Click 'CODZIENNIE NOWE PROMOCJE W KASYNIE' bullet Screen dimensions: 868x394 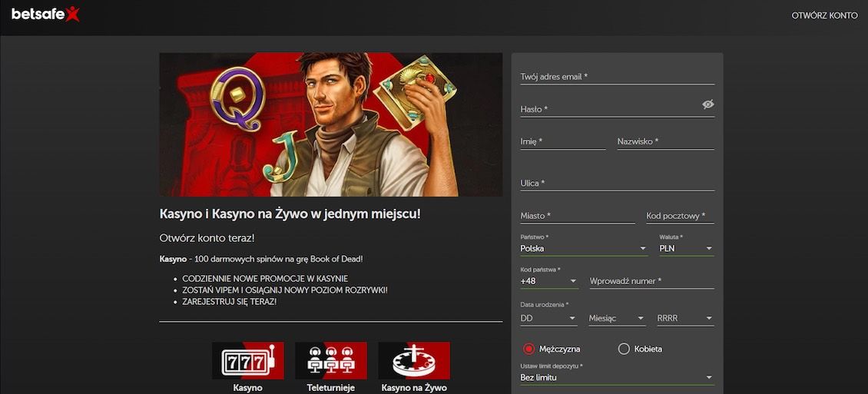(x=265, y=279)
